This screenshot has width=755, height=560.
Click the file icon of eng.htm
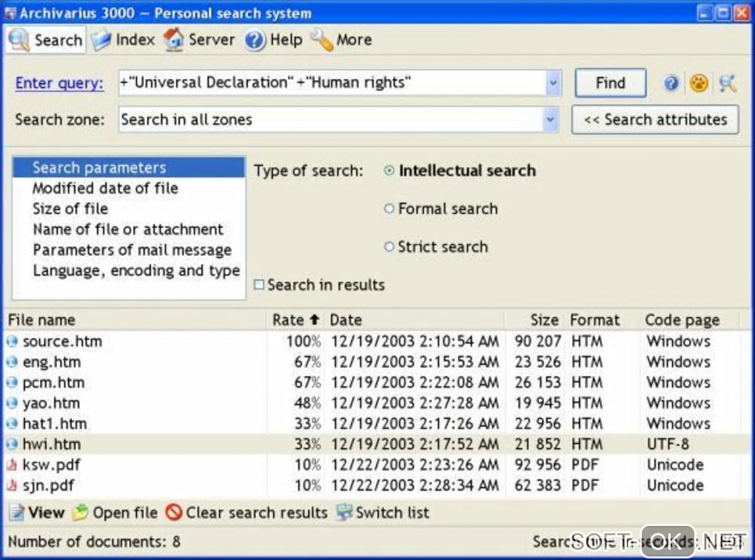pyautogui.click(x=13, y=362)
